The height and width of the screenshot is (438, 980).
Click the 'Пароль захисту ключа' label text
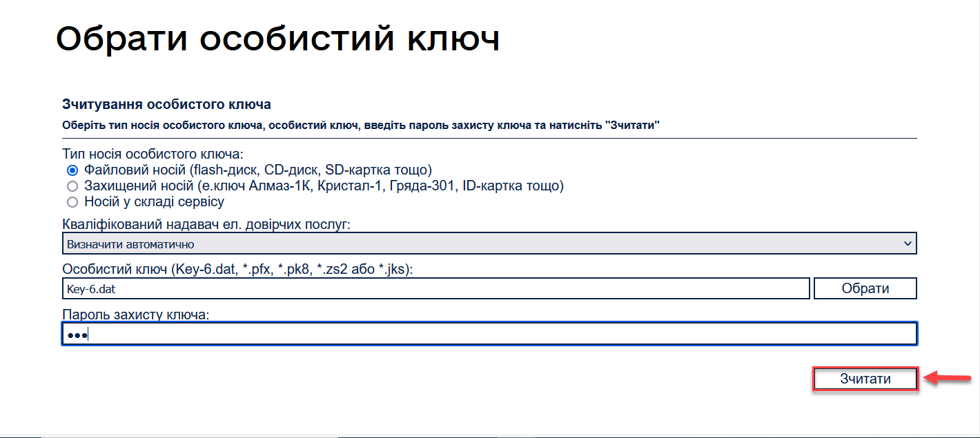tap(135, 315)
